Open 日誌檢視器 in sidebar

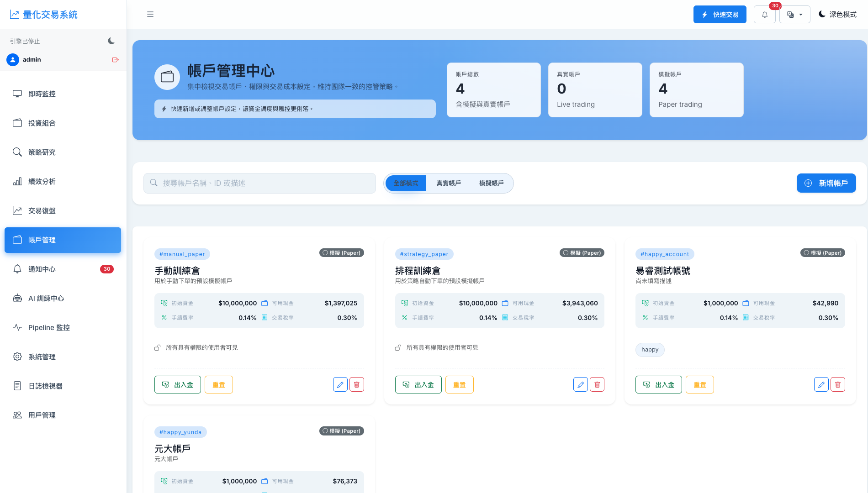click(x=63, y=386)
